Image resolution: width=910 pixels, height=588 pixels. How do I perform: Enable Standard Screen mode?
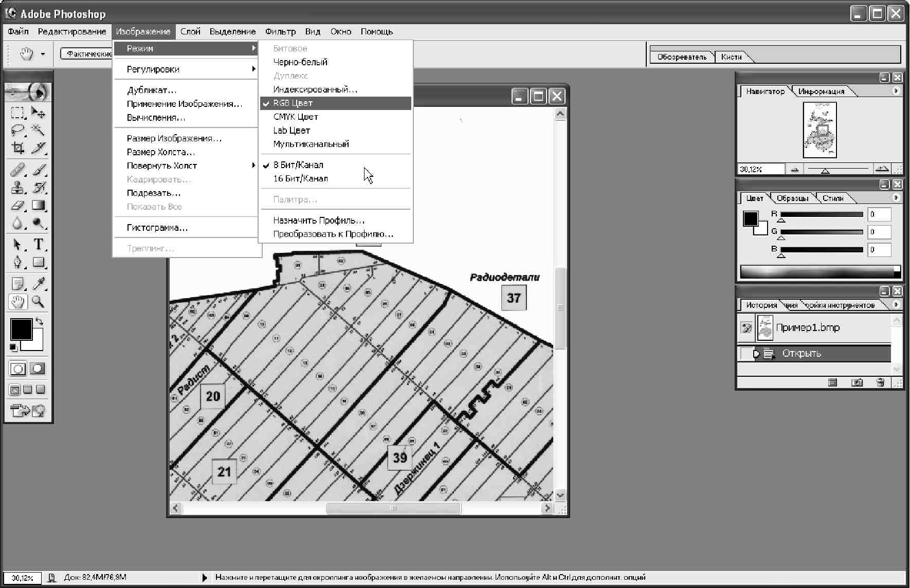coord(15,390)
